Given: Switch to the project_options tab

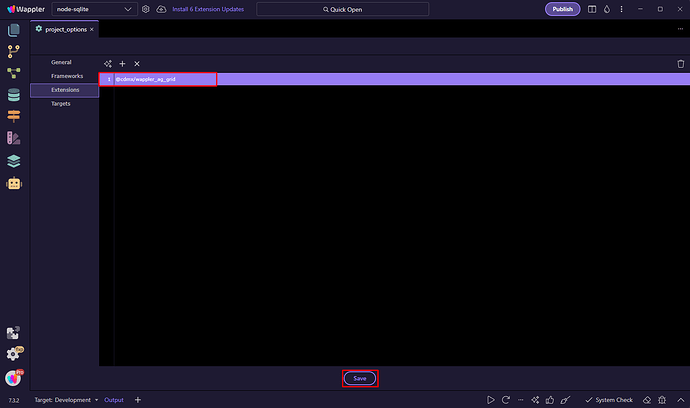Looking at the screenshot, I should coord(66,29).
